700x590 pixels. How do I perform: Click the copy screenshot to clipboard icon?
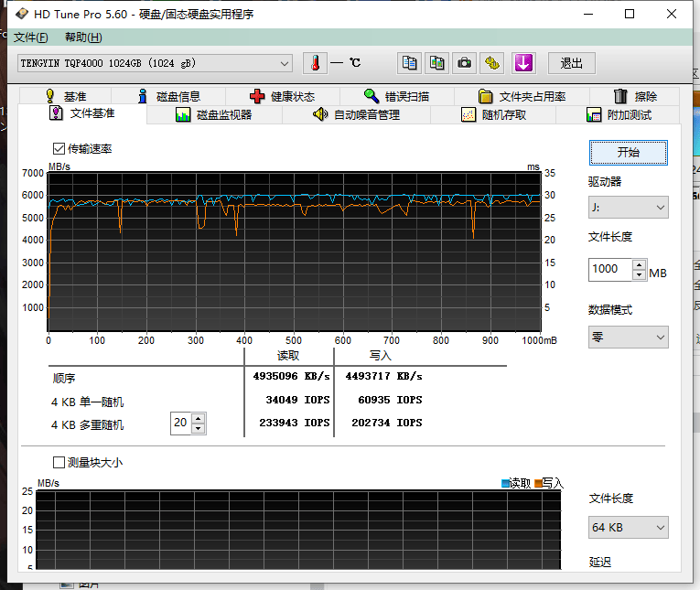click(436, 63)
